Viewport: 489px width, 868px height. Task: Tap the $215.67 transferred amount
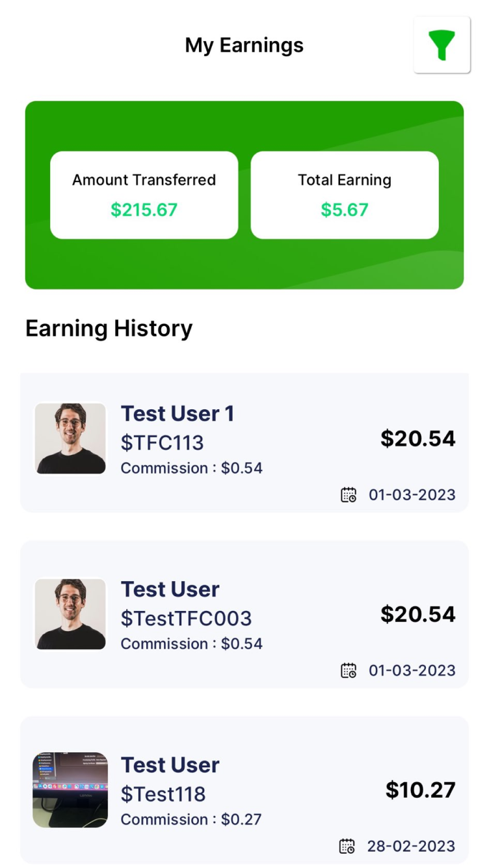click(144, 210)
